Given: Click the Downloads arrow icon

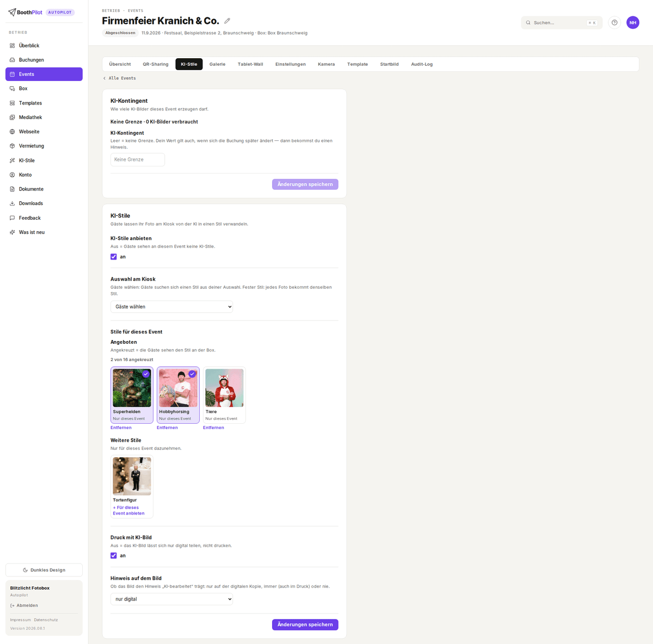Looking at the screenshot, I should 13,203.
